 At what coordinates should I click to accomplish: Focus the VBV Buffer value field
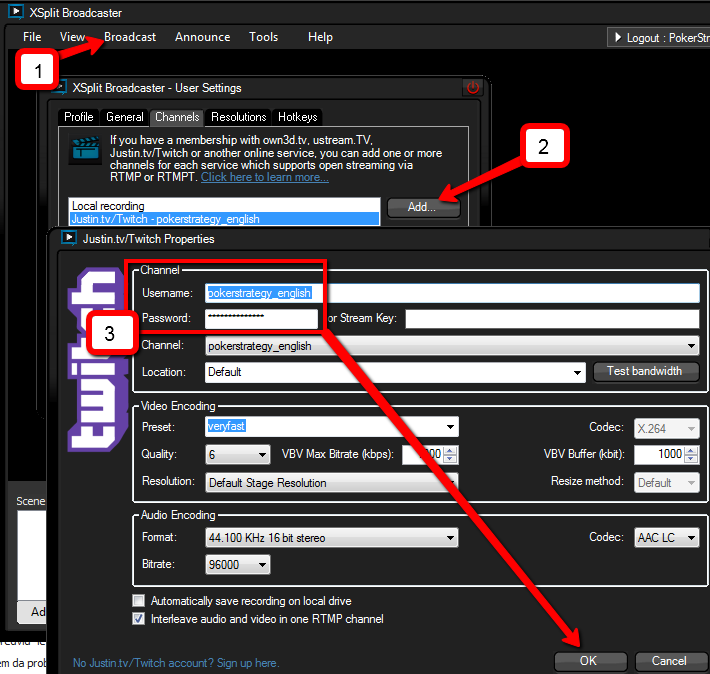(x=659, y=454)
